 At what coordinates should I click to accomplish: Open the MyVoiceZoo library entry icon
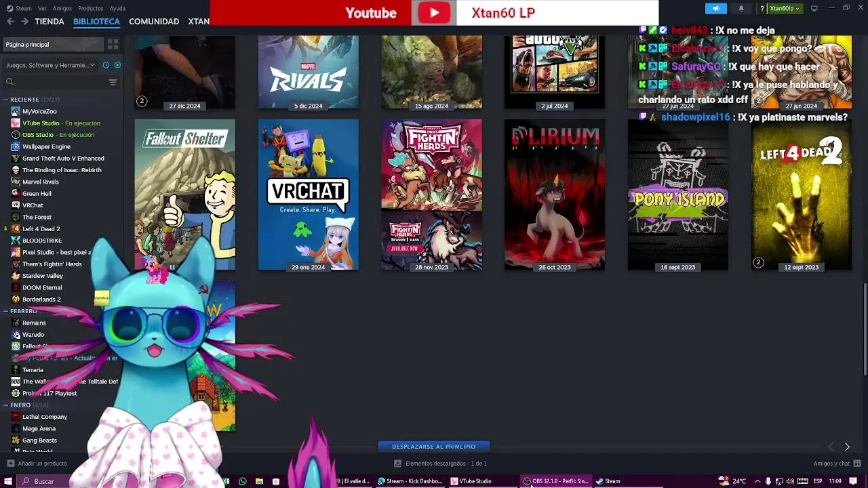[x=16, y=111]
